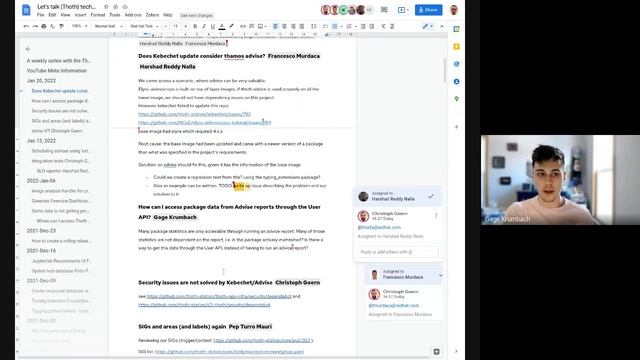Set Right align for the paragraph
Image resolution: width=640 pixels, height=360 pixels.
coord(293,26)
